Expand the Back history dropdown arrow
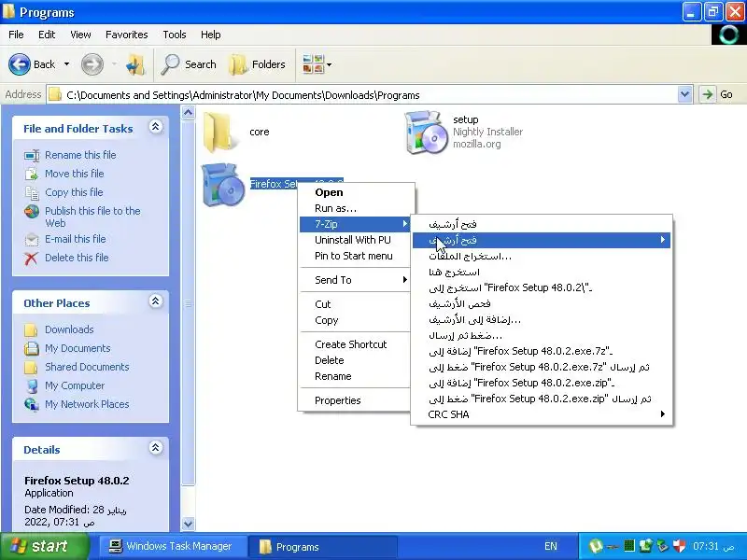The height and width of the screenshot is (560, 747). click(x=66, y=64)
